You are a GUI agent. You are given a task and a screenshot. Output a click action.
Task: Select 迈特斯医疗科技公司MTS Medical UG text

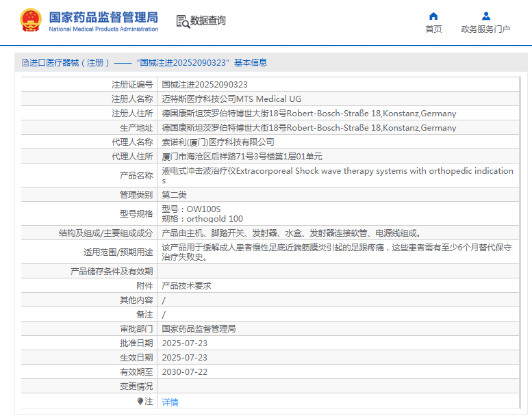[x=231, y=99]
